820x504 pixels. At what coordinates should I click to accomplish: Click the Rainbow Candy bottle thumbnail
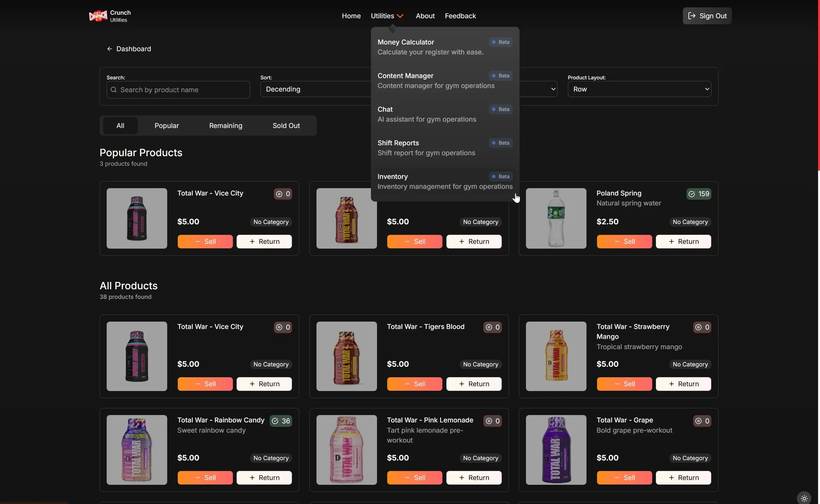137,450
